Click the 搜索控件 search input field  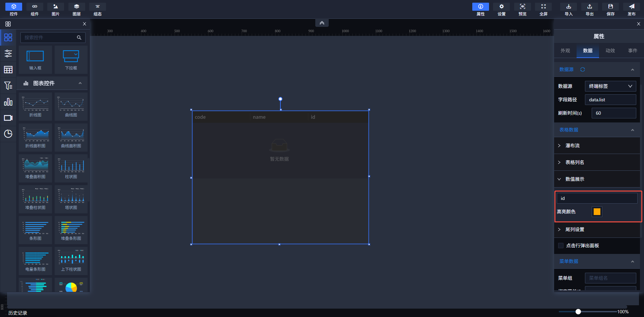[49, 38]
